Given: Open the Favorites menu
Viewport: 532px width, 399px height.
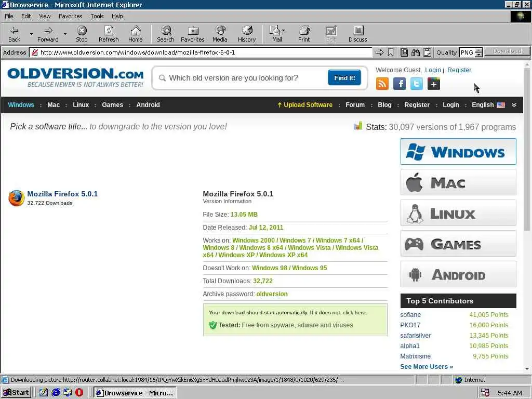Looking at the screenshot, I should [x=70, y=16].
